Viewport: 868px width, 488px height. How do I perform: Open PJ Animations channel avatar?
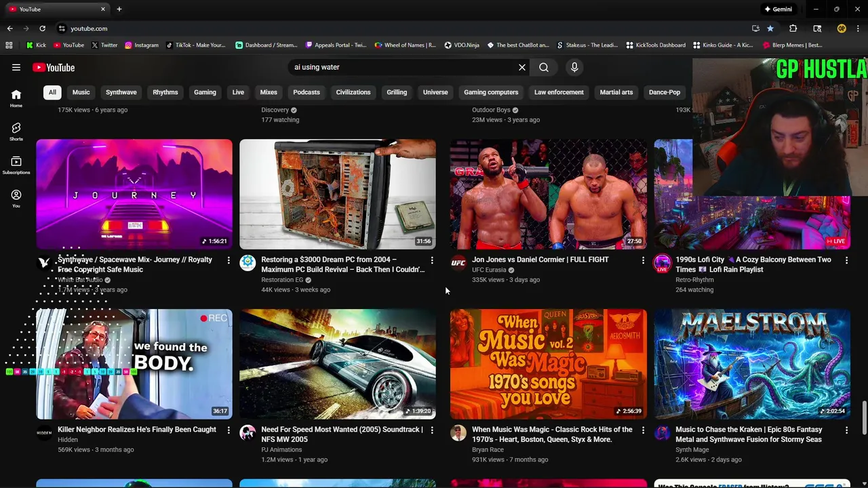coord(248,433)
